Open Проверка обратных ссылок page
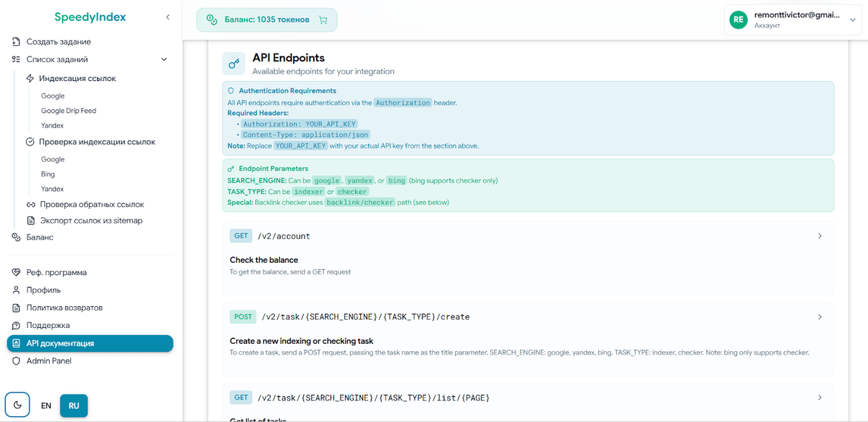This screenshot has width=868, height=422. tap(92, 205)
